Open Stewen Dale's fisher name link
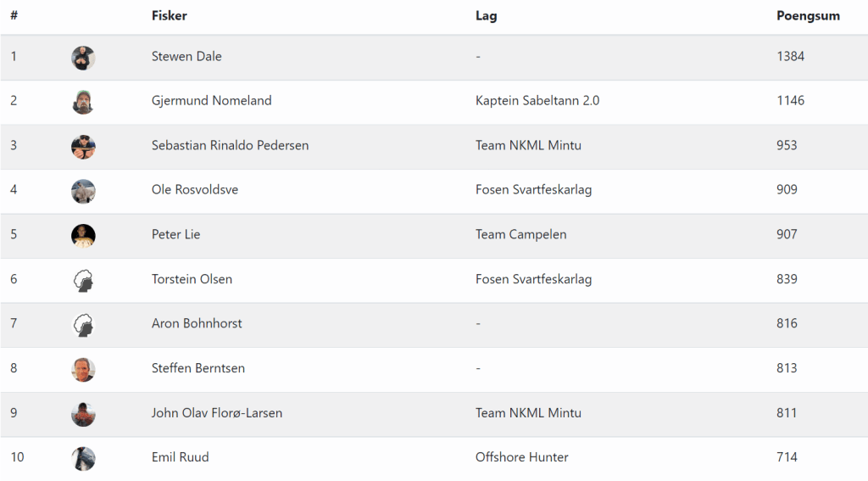 click(x=186, y=57)
